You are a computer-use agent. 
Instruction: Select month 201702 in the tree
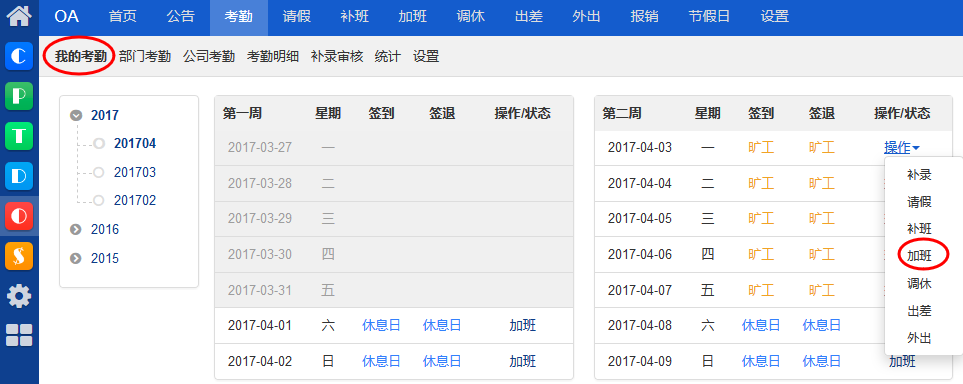click(135, 201)
